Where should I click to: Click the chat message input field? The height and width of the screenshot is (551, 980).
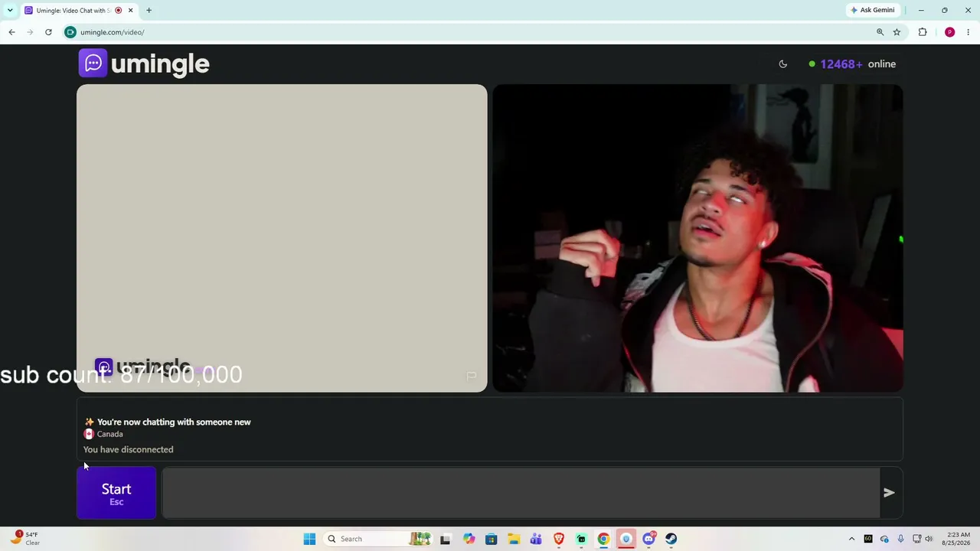tap(521, 494)
